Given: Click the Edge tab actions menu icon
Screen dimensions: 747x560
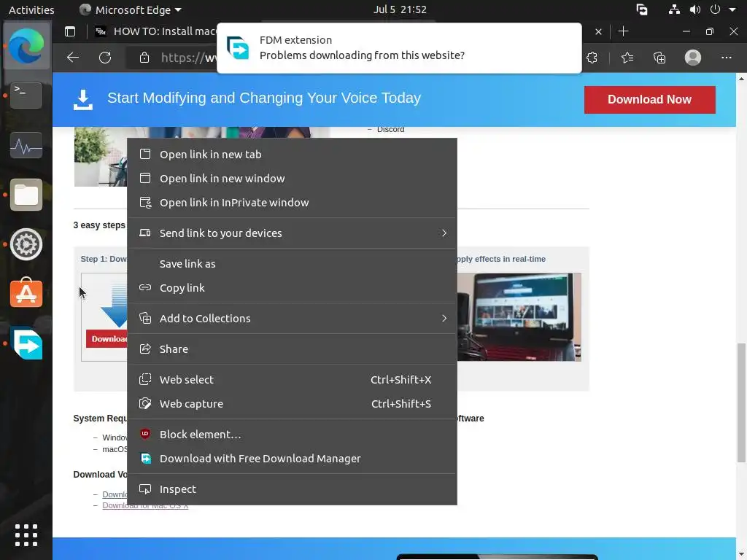Looking at the screenshot, I should point(70,31).
